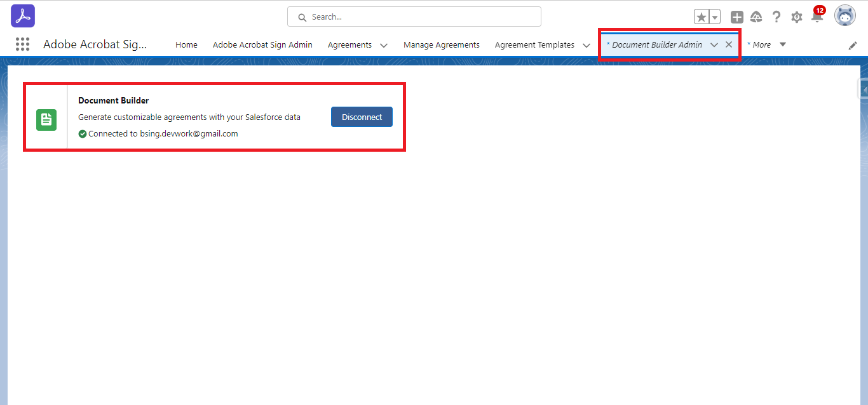The width and height of the screenshot is (868, 405).
Task: Open the Setup gear menu
Action: 797,17
